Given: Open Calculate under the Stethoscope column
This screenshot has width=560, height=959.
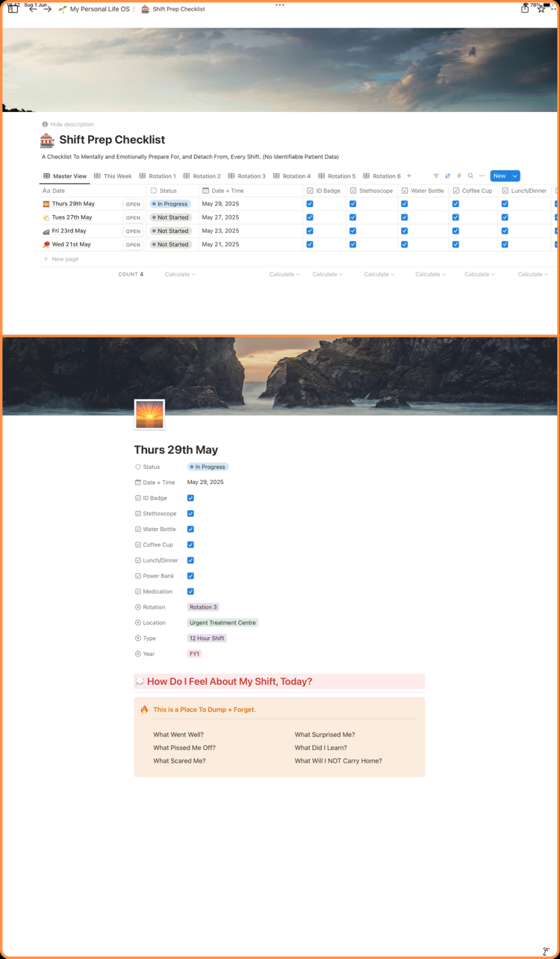Looking at the screenshot, I should point(379,274).
